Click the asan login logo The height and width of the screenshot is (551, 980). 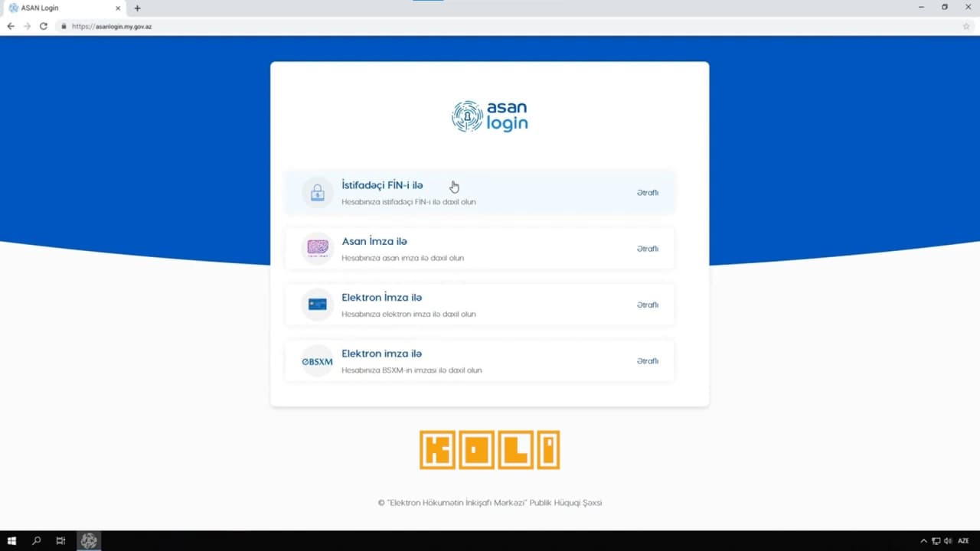[x=490, y=116]
